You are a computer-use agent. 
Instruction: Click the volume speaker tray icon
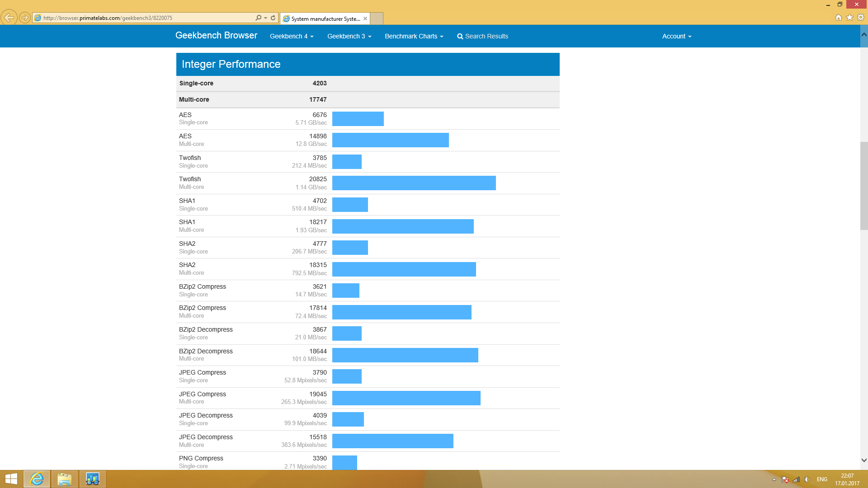[807, 479]
